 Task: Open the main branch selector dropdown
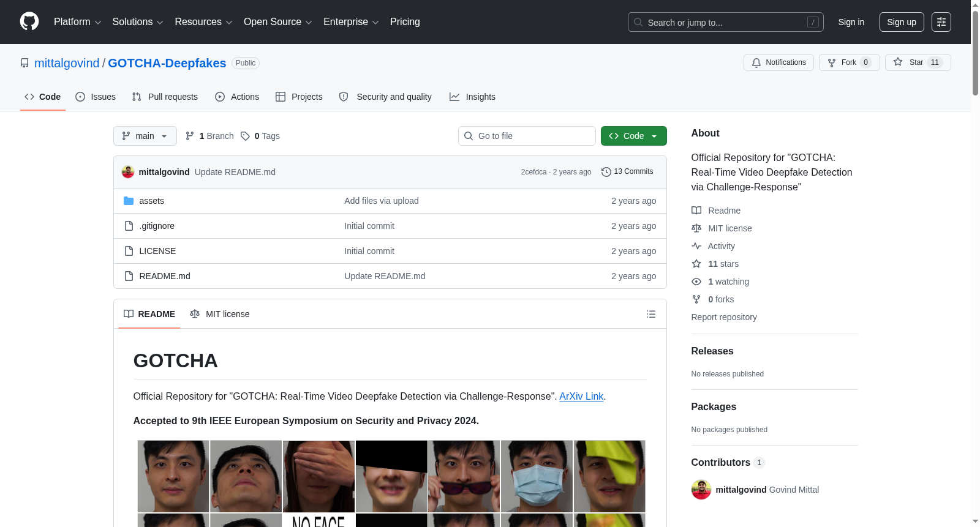click(145, 136)
